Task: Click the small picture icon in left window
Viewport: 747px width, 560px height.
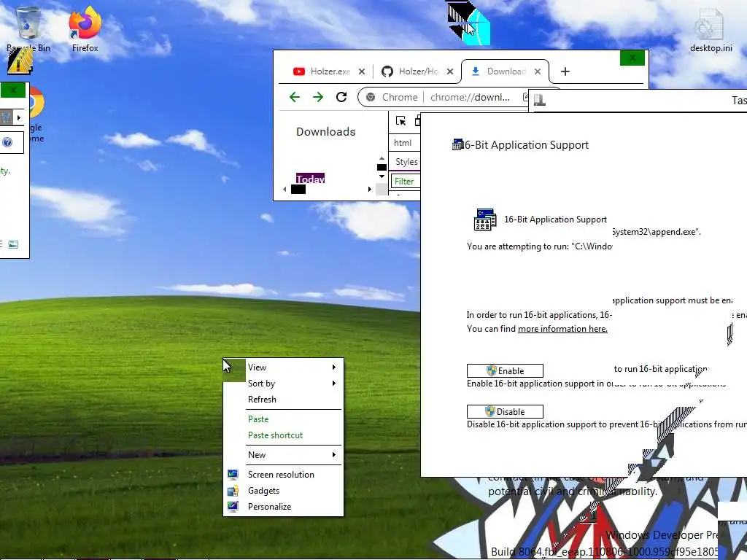Action: point(13,244)
